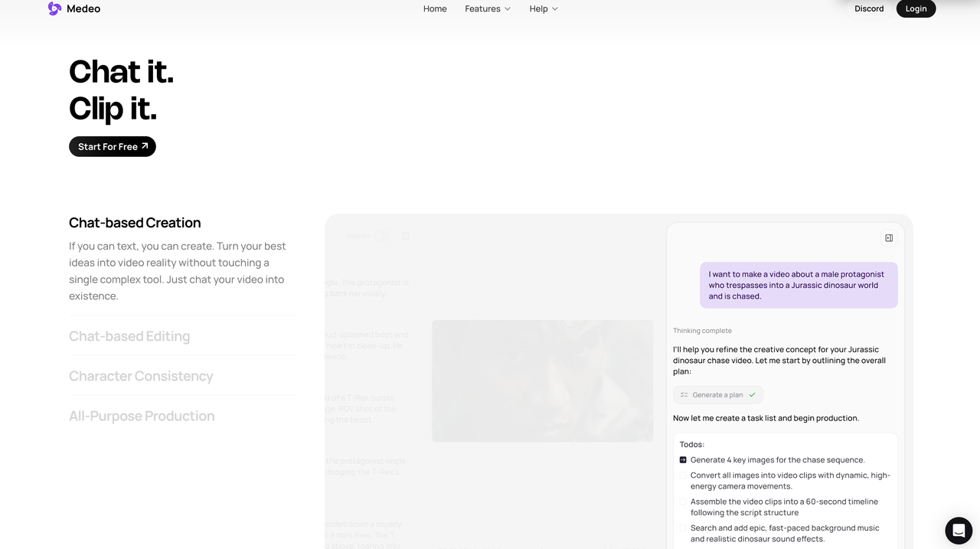This screenshot has width=980, height=549.
Task: Check the Assemble the video clips todo
Action: [683, 502]
